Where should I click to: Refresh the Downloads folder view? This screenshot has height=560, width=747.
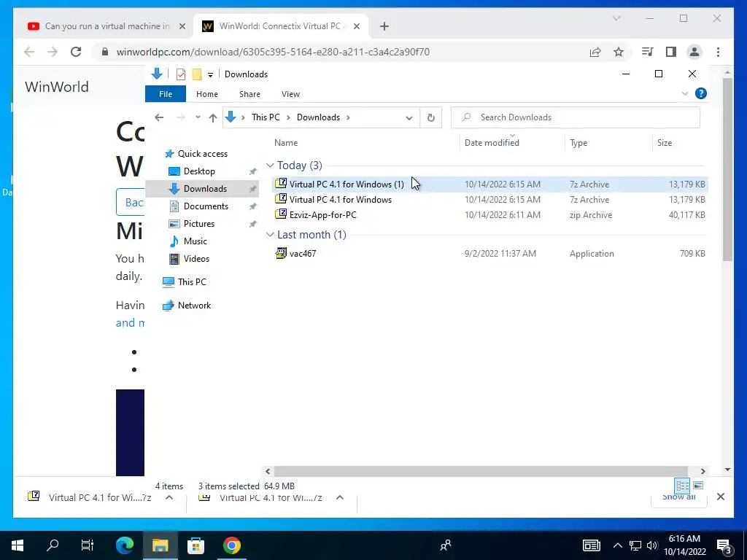point(430,117)
